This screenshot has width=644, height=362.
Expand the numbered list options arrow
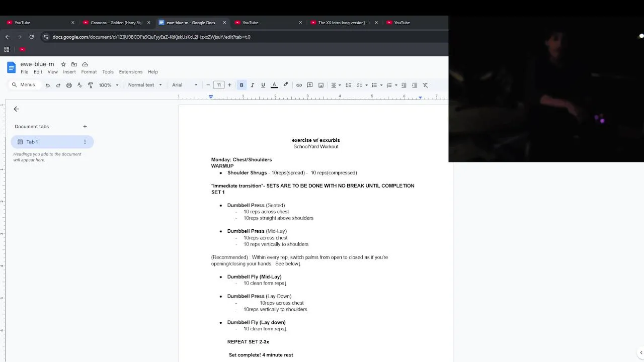click(396, 85)
